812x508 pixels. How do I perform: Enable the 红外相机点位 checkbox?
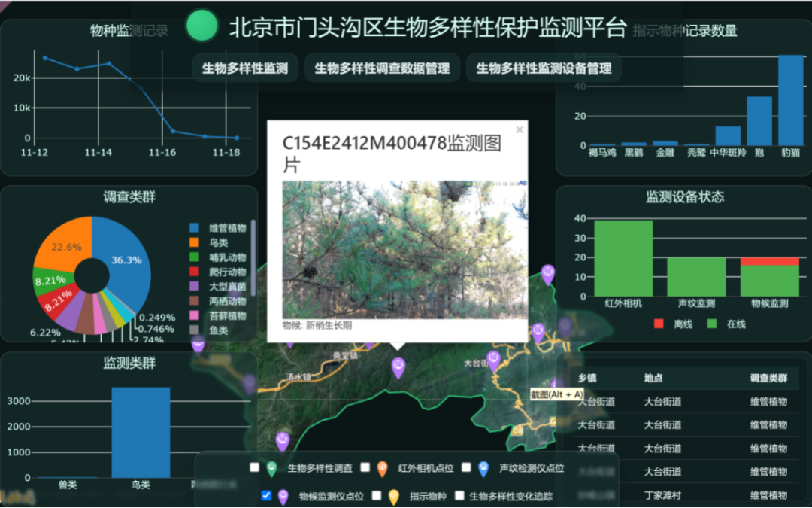click(x=365, y=467)
